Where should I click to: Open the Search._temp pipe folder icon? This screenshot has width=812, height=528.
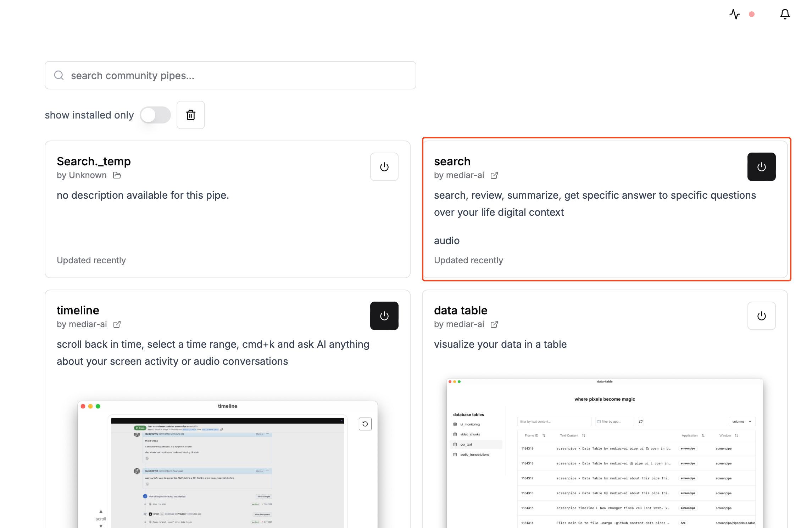tap(117, 175)
